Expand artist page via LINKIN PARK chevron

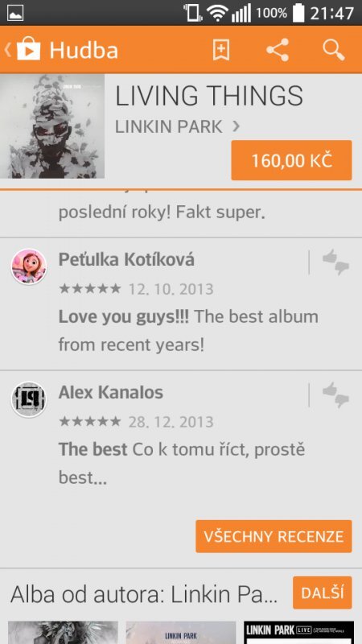236,126
